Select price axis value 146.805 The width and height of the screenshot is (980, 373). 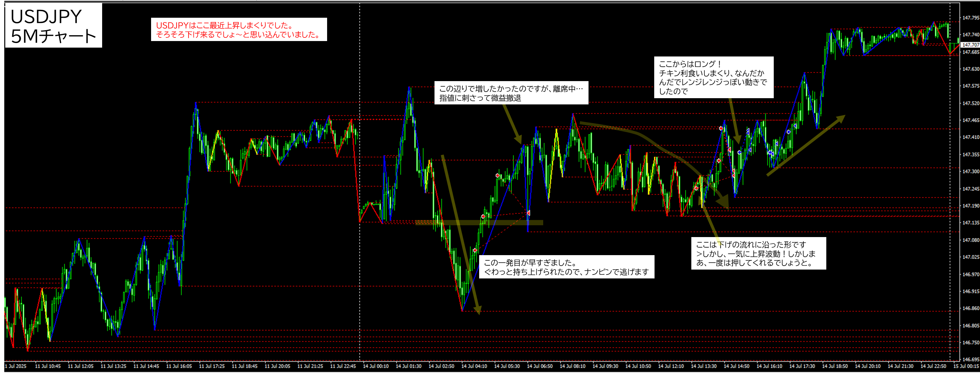click(x=970, y=325)
